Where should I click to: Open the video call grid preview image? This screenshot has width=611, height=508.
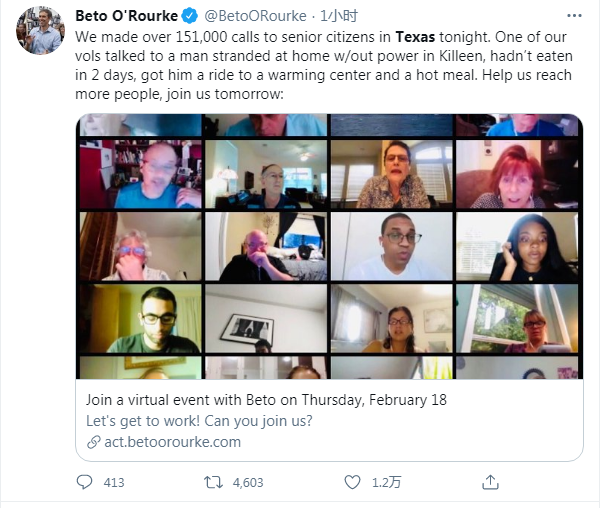(x=330, y=246)
